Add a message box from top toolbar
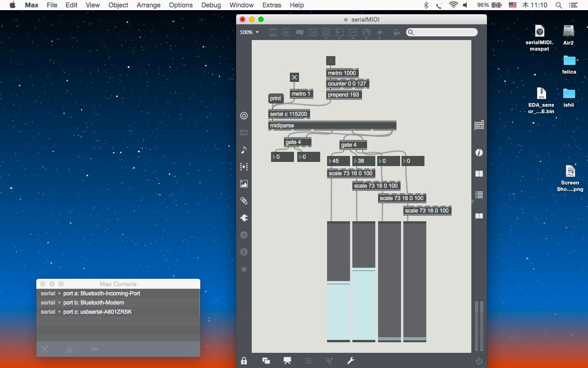This screenshot has width=588, height=368. coord(287,32)
